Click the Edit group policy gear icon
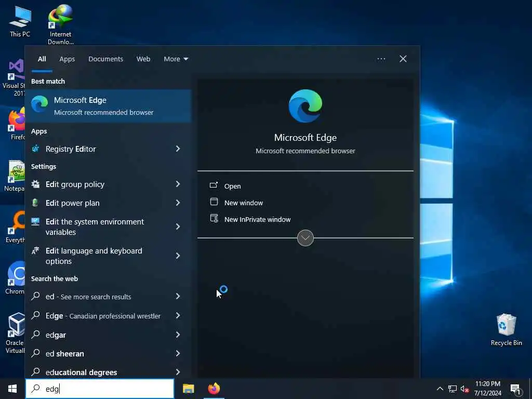The width and height of the screenshot is (532, 399). 35,184
